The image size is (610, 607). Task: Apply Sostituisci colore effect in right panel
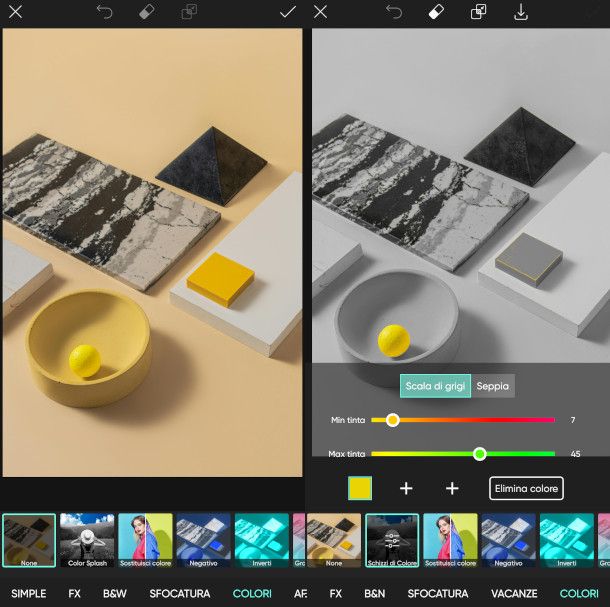pos(450,540)
